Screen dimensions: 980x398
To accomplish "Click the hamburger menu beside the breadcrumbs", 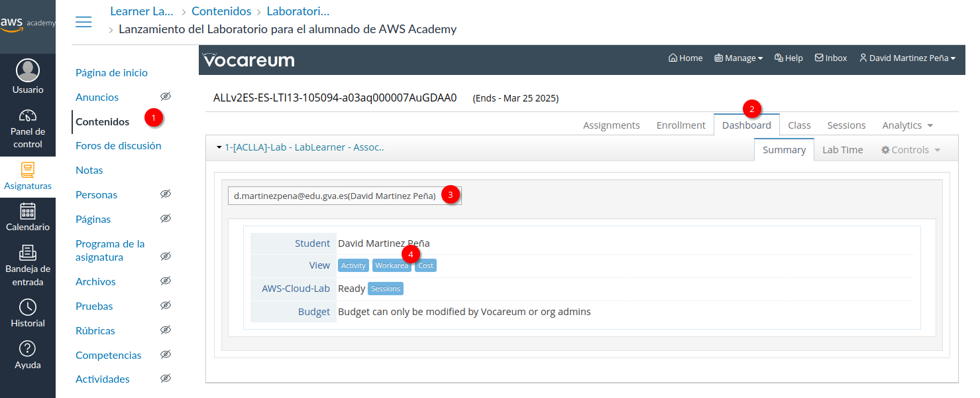I will [83, 22].
